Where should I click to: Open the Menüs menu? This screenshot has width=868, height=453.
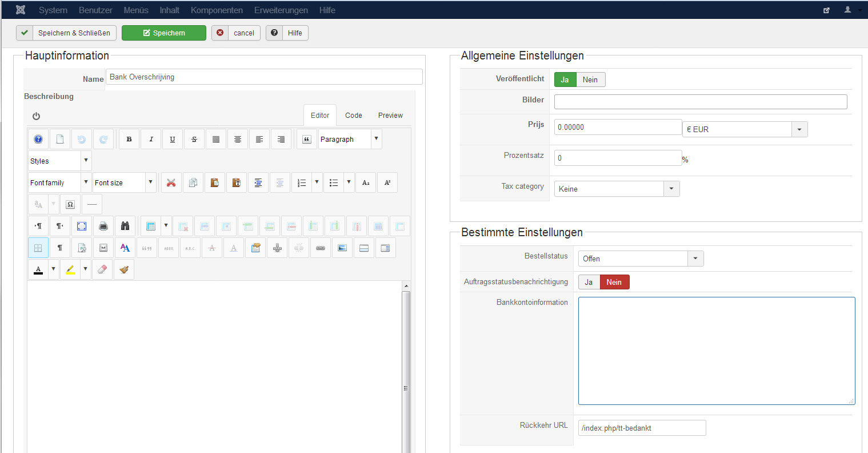pyautogui.click(x=136, y=10)
